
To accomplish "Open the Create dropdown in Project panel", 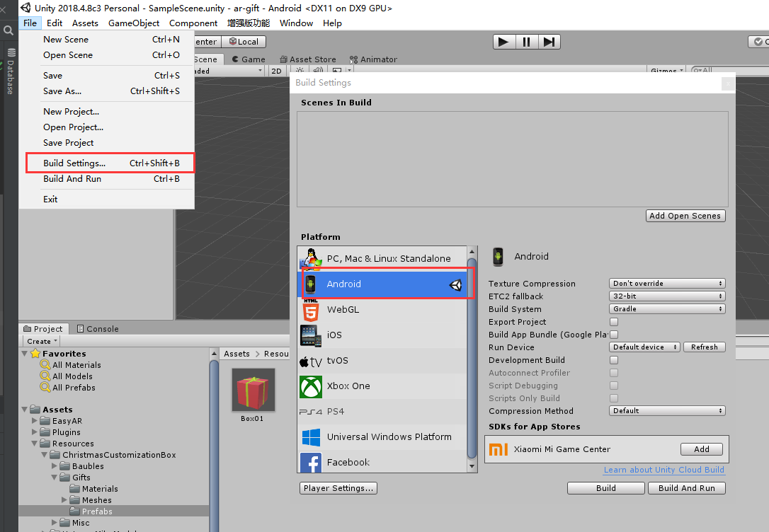I will pyautogui.click(x=42, y=342).
